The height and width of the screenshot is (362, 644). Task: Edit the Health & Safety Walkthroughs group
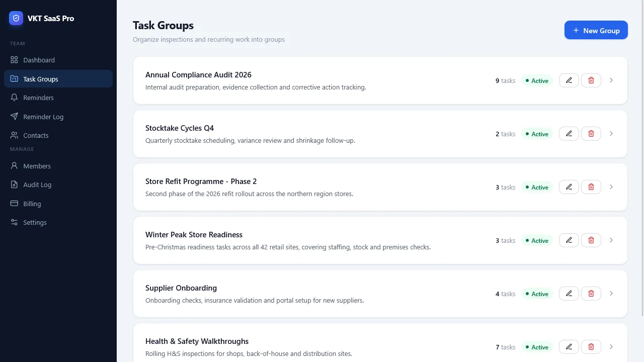coord(569,347)
